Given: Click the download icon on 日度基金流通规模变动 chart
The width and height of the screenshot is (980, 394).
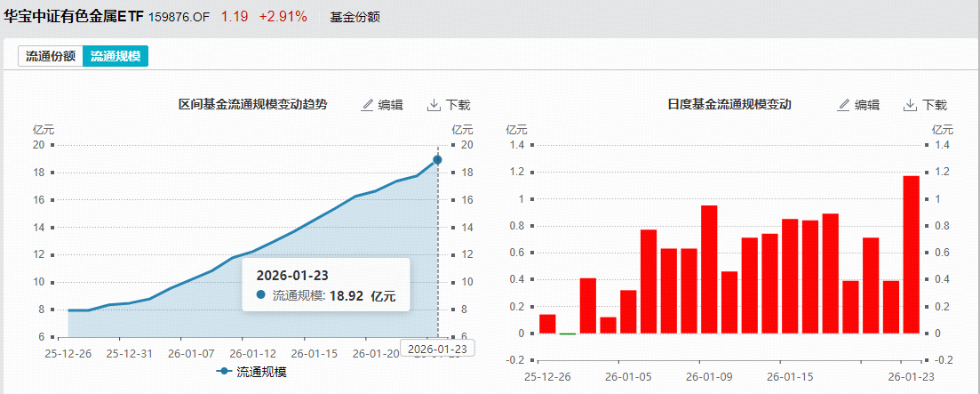Looking at the screenshot, I should (x=911, y=105).
